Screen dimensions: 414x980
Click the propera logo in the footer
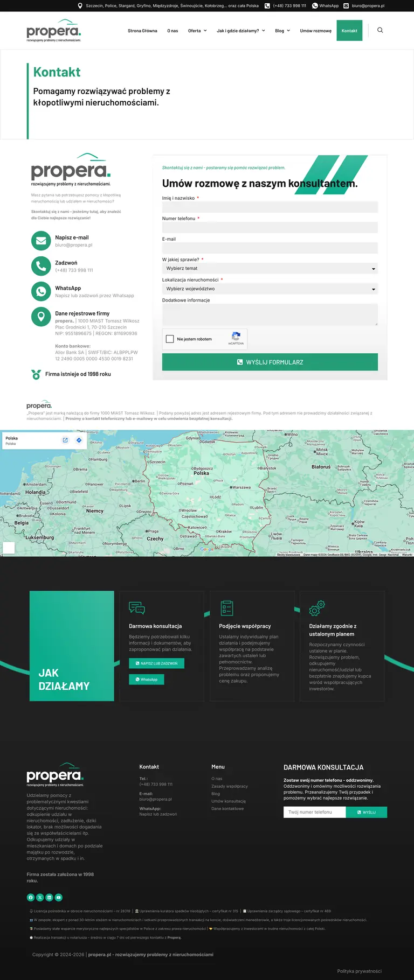55,774
